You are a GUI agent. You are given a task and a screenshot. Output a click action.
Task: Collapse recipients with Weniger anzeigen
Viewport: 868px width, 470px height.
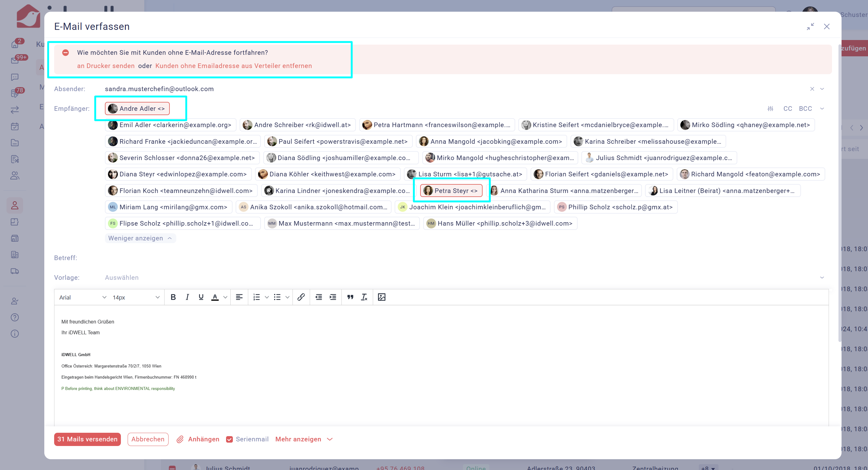140,238
